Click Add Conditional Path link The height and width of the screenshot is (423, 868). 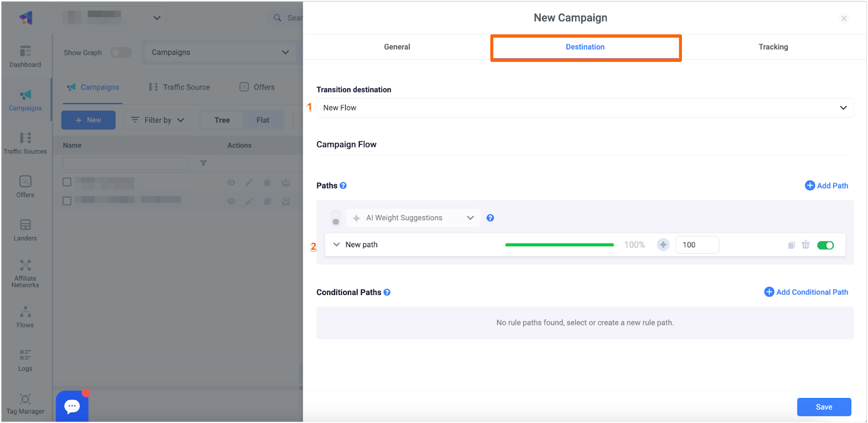coord(806,292)
